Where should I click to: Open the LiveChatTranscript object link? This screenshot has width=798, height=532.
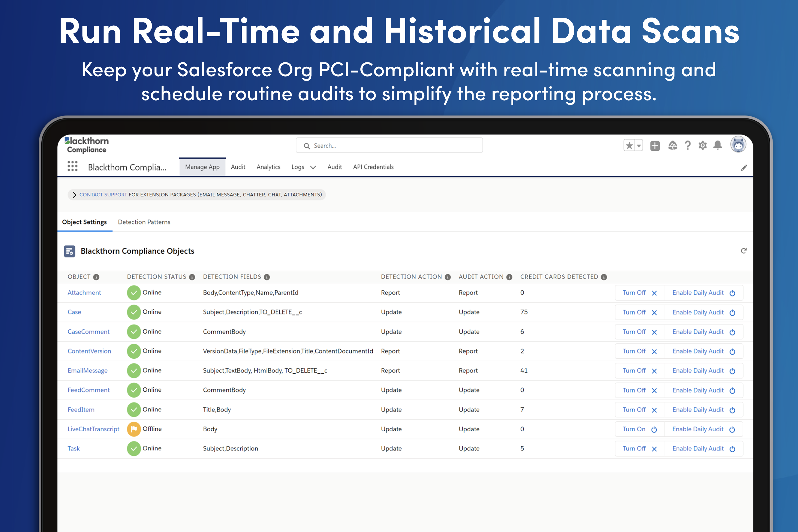coord(93,429)
